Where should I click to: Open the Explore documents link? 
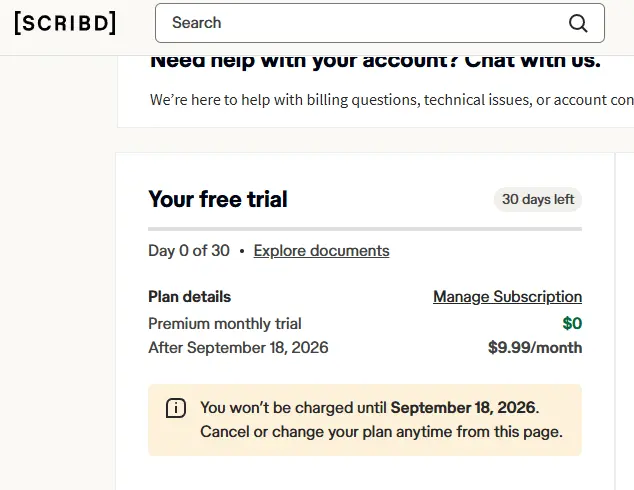click(321, 251)
